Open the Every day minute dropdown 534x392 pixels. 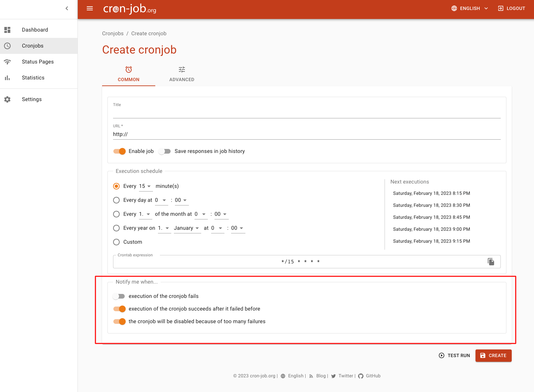pyautogui.click(x=182, y=200)
